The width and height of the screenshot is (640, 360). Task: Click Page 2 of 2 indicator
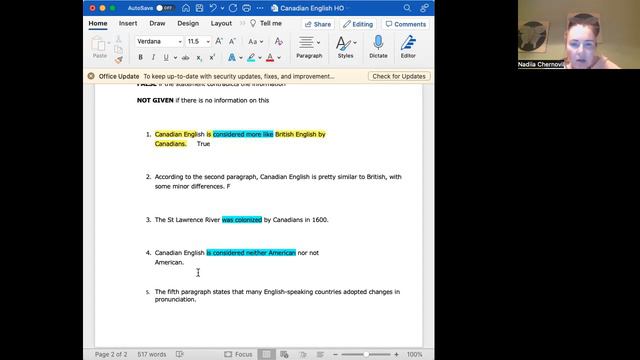pos(111,354)
